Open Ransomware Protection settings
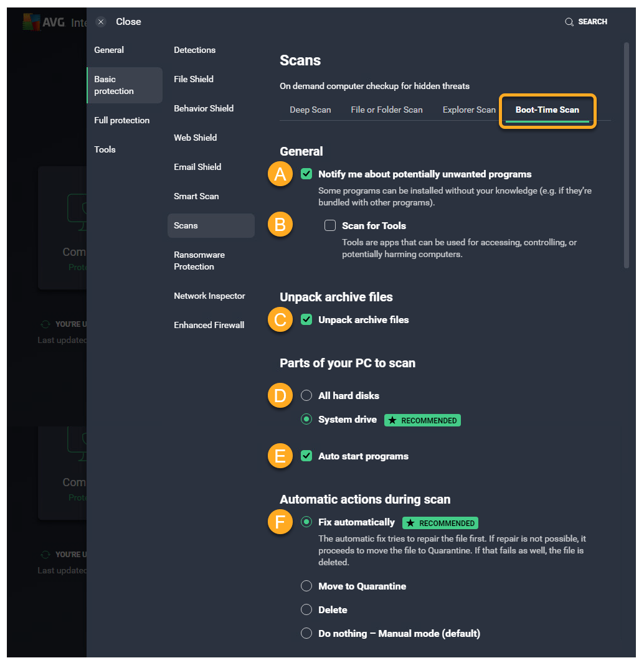Viewport: 644px width, 663px height. pos(199,261)
